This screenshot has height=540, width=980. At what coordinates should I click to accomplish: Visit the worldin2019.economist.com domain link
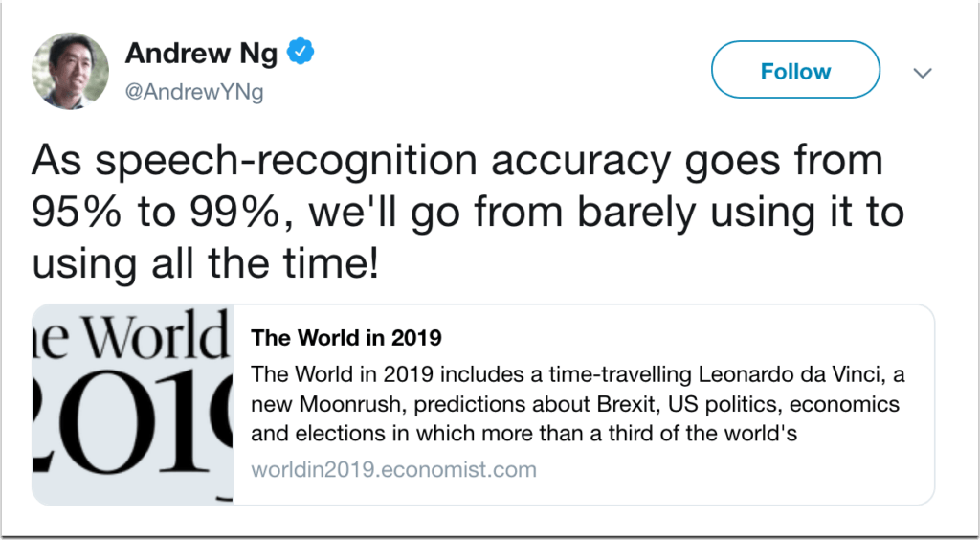tap(393, 470)
